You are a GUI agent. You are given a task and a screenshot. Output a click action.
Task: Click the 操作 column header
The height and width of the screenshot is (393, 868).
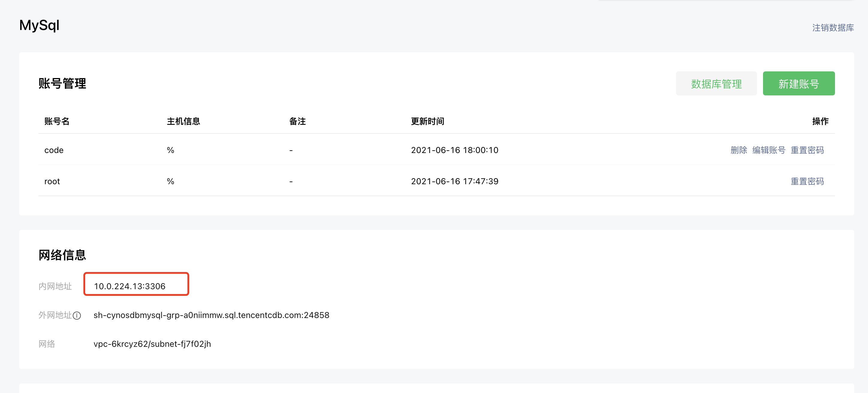point(820,121)
